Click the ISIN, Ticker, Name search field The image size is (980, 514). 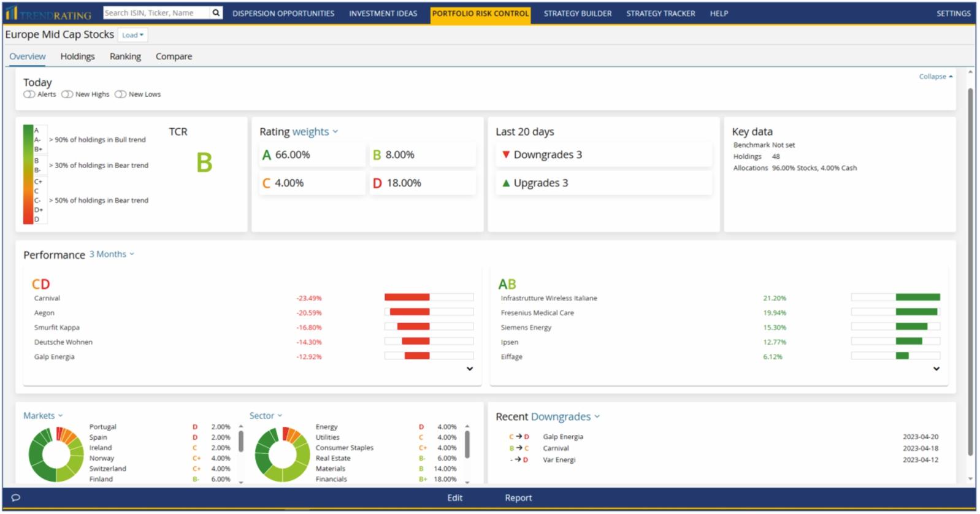pyautogui.click(x=156, y=13)
